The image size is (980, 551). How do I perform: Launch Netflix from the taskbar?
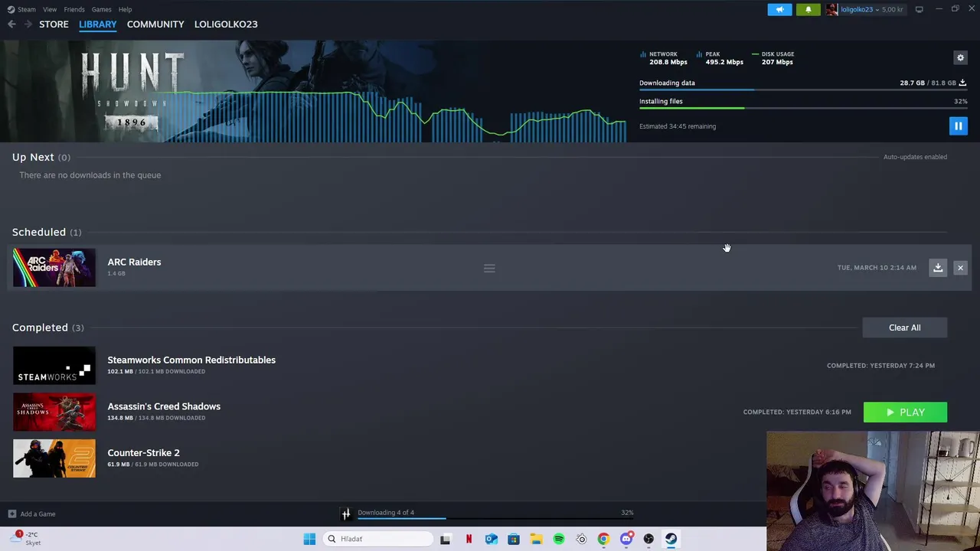click(x=469, y=539)
